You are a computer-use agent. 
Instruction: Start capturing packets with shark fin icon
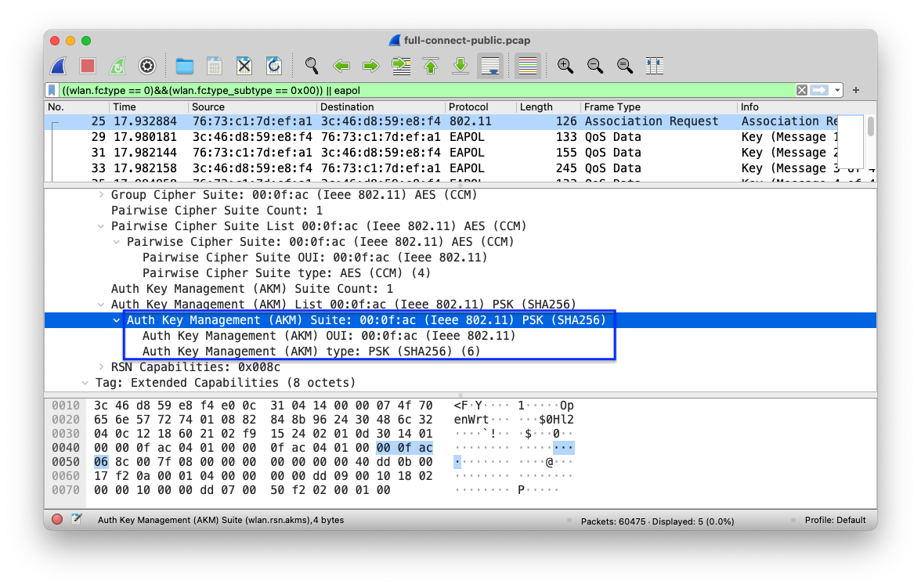pyautogui.click(x=58, y=67)
